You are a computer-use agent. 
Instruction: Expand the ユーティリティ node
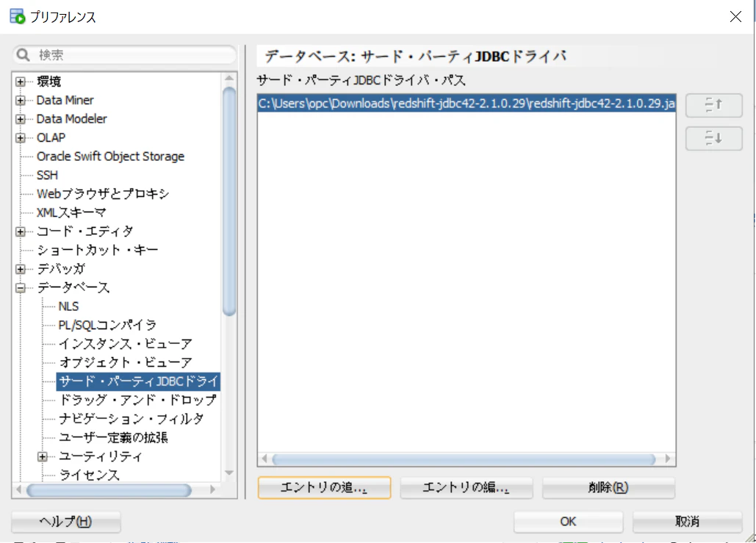43,457
